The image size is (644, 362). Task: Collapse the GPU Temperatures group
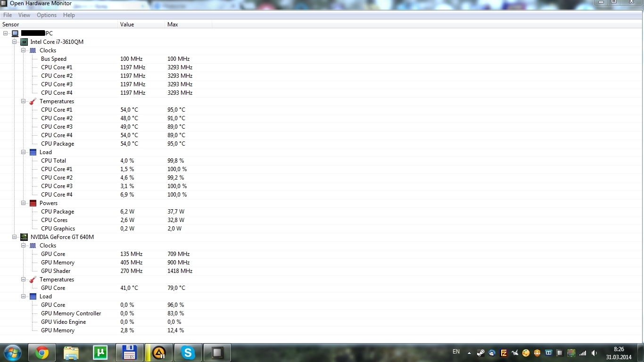pos(24,280)
